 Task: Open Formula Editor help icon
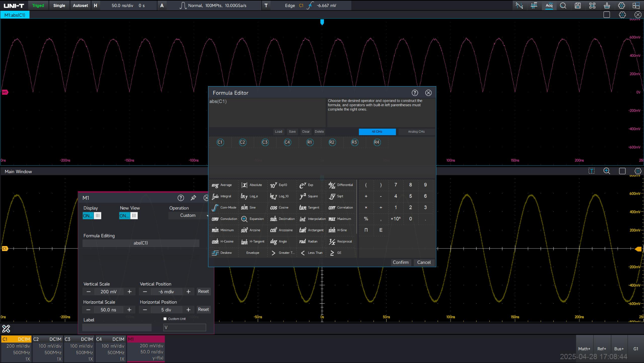(x=415, y=93)
